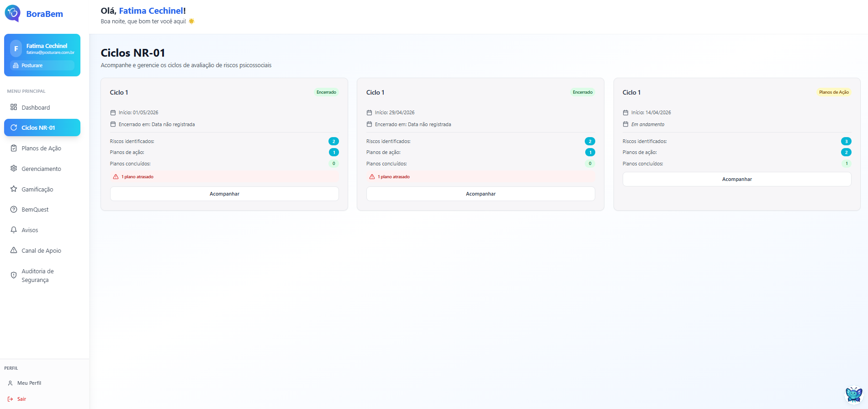Click the Sair logout icon
Image resolution: width=868 pixels, height=409 pixels.
pos(11,399)
